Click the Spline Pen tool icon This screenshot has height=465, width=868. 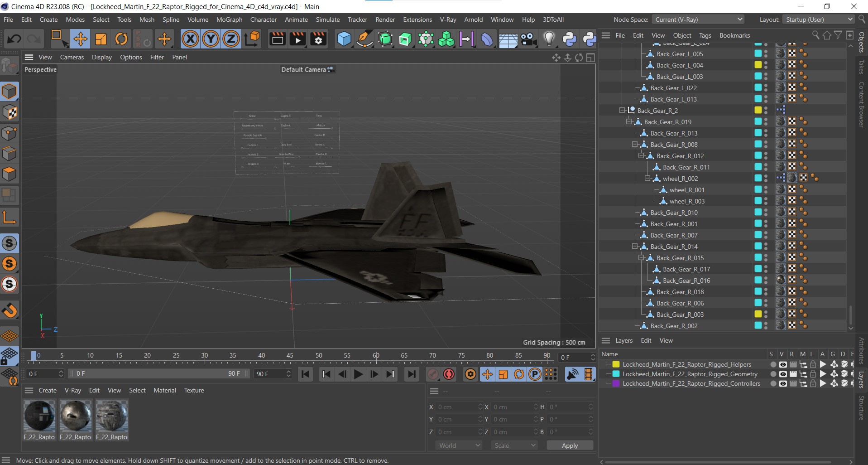364,39
